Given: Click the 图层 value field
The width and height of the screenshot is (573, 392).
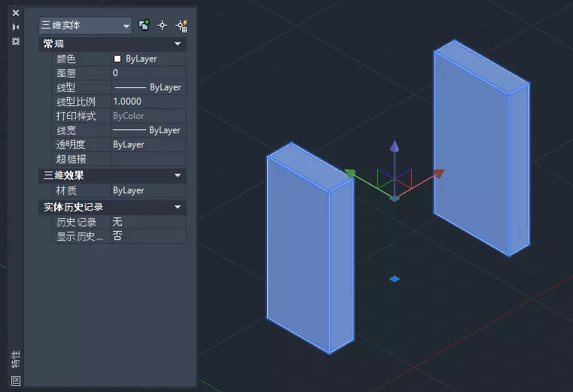Looking at the screenshot, I should tap(148, 73).
